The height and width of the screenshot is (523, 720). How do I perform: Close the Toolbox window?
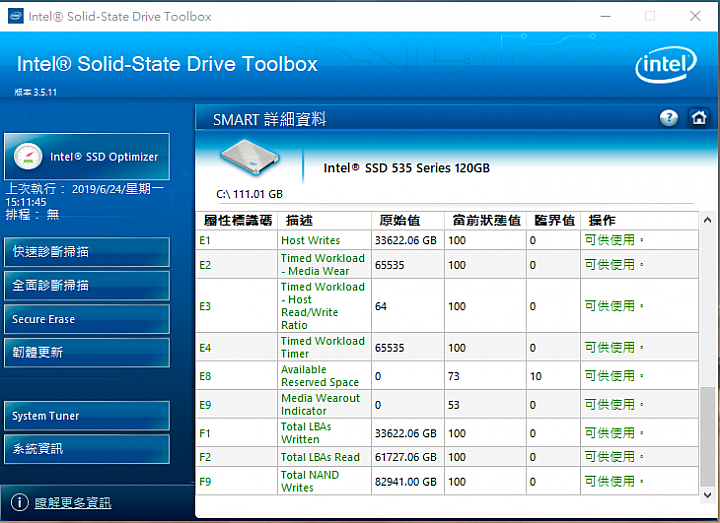click(x=695, y=17)
